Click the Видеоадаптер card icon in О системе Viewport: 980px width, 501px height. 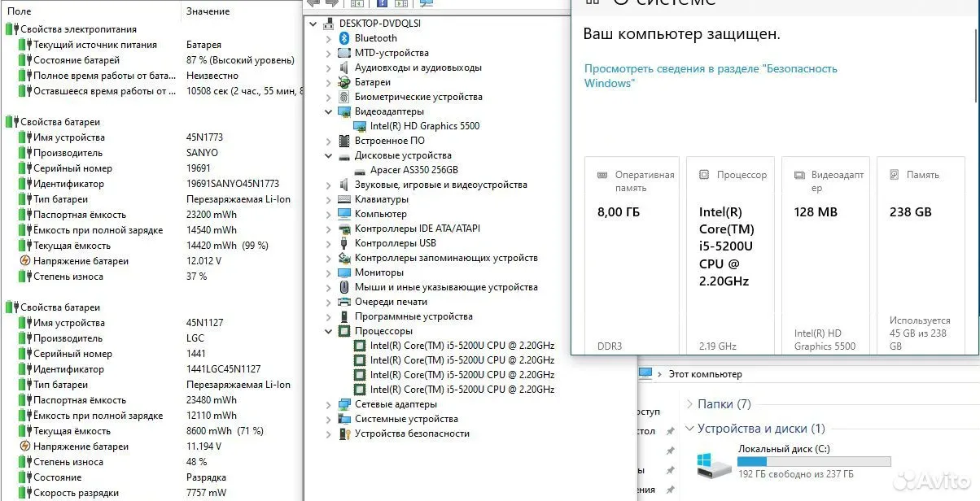pyautogui.click(x=798, y=175)
